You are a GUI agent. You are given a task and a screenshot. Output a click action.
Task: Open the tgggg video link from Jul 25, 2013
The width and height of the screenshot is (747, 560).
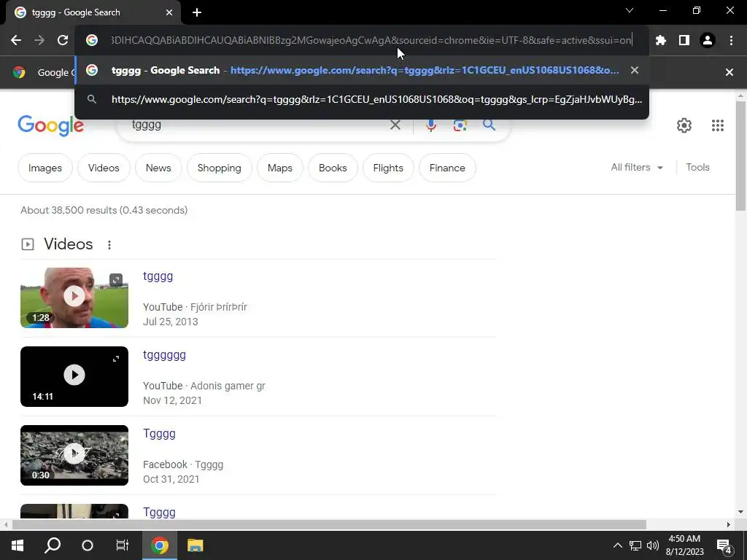pos(158,276)
